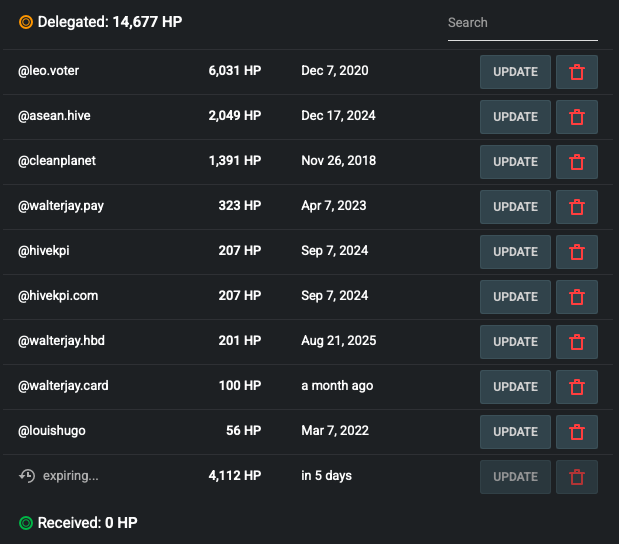
Task: Click the green Received circle icon
Action: coord(26,523)
